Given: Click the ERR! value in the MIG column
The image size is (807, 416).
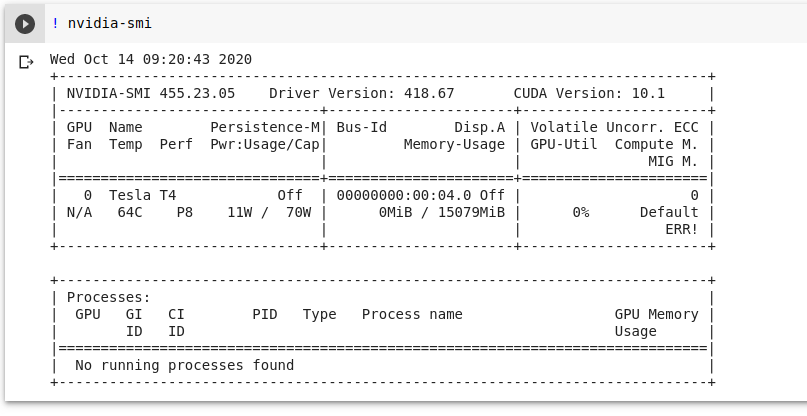Looking at the screenshot, I should coord(682,229).
